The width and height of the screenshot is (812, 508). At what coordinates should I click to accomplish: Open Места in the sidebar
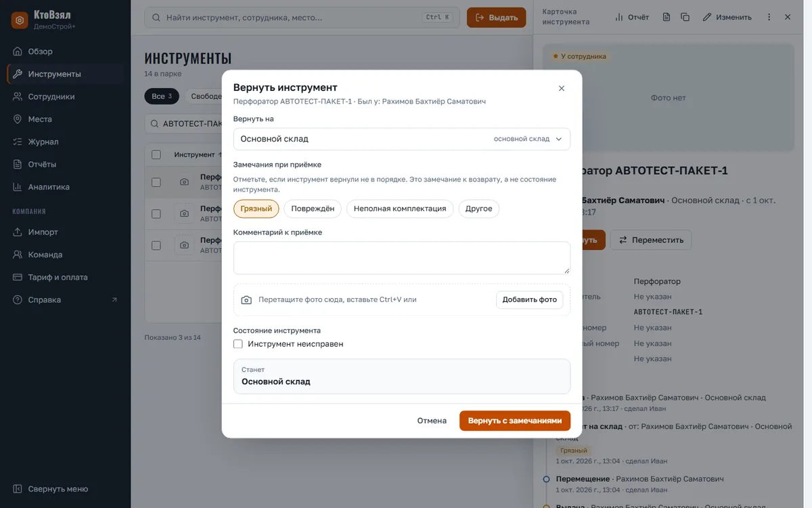[65, 119]
